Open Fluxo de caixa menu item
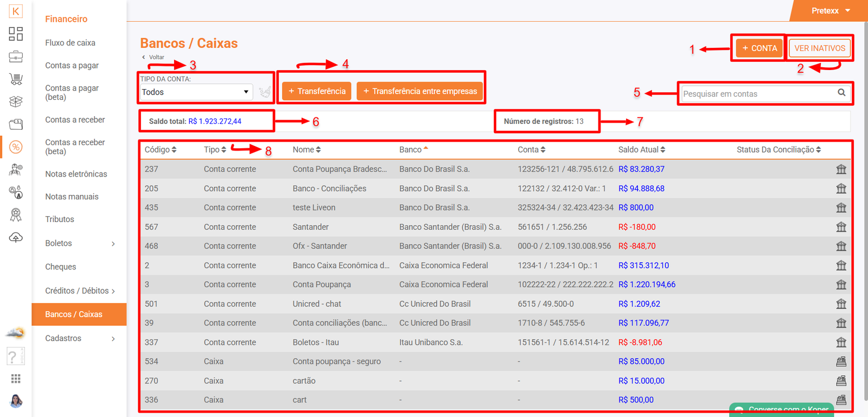This screenshot has height=417, width=868. [70, 43]
